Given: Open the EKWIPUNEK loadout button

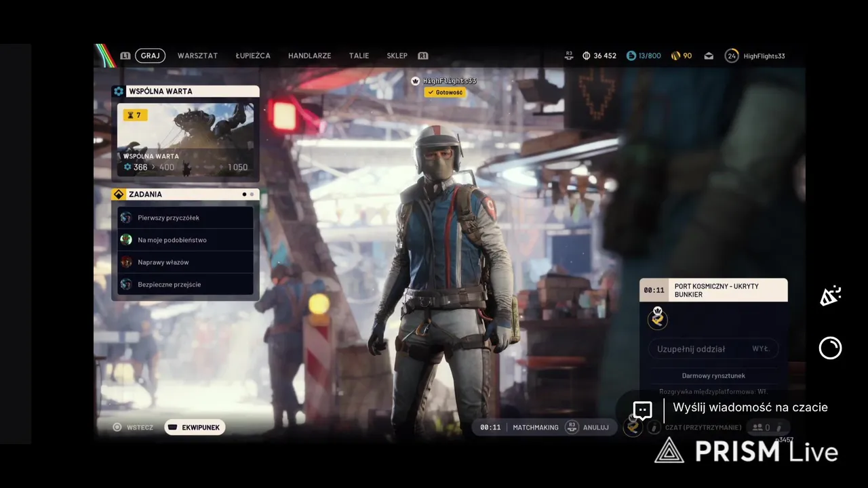Looking at the screenshot, I should pos(195,427).
